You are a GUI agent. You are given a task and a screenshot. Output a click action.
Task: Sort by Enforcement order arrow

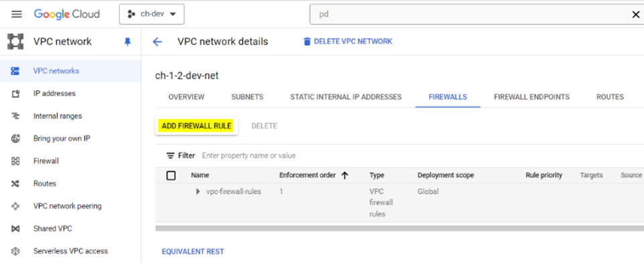pyautogui.click(x=344, y=176)
